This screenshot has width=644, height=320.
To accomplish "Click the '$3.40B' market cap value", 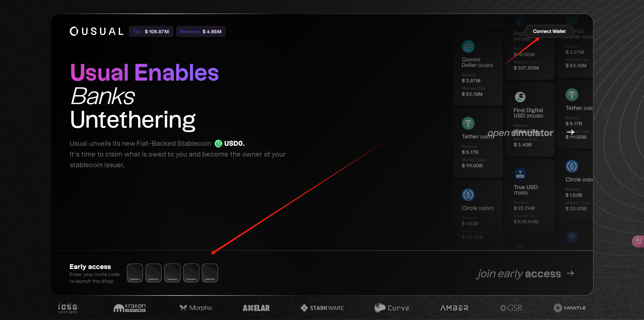I will 523,145.
